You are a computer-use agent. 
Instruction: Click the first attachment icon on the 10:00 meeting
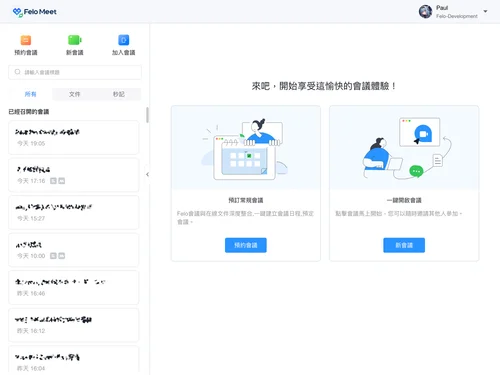click(53, 256)
